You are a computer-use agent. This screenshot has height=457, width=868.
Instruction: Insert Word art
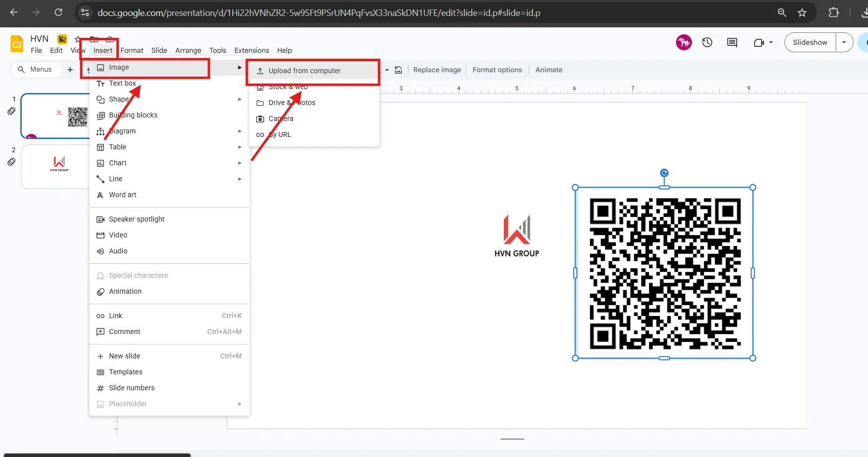point(169,195)
